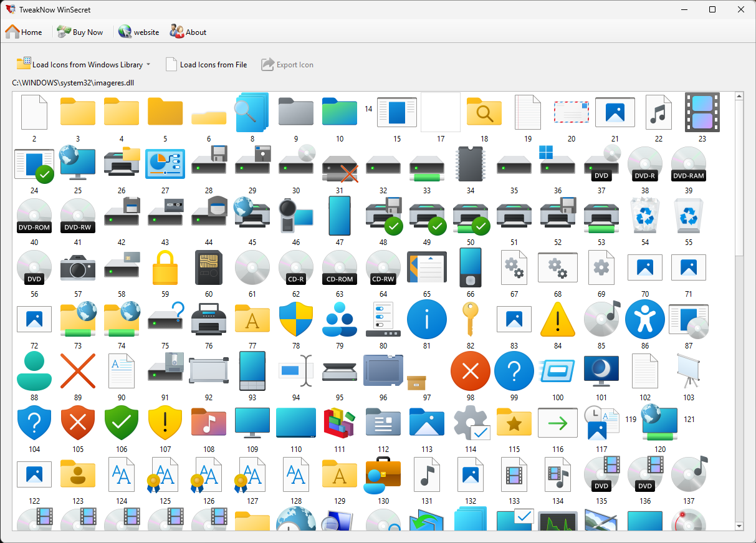Select the starred favorites folder icon 115
Viewport: 756px width, 543px height.
pos(514,423)
